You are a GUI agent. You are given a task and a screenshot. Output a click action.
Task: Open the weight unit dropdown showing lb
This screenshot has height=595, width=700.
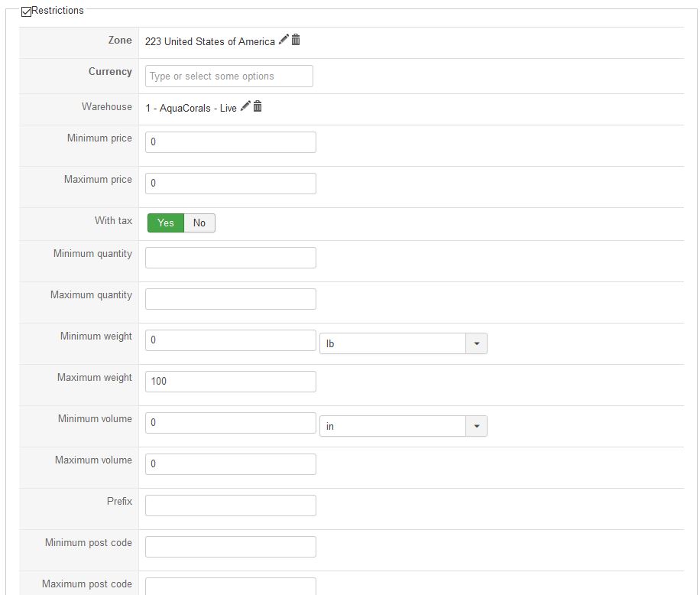403,343
